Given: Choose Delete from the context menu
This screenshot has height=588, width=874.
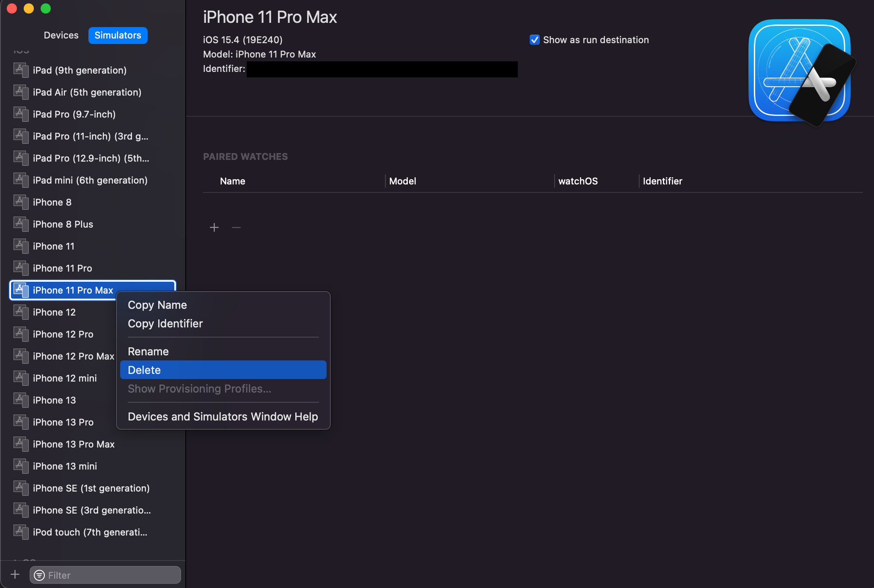Looking at the screenshot, I should 223,370.
